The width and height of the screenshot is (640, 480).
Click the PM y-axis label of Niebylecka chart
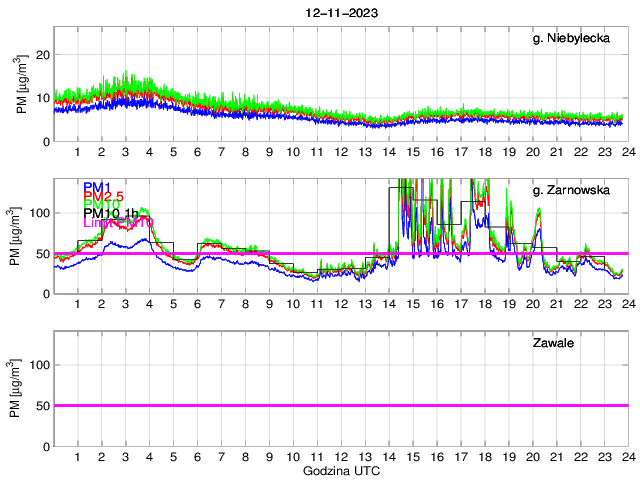22,84
